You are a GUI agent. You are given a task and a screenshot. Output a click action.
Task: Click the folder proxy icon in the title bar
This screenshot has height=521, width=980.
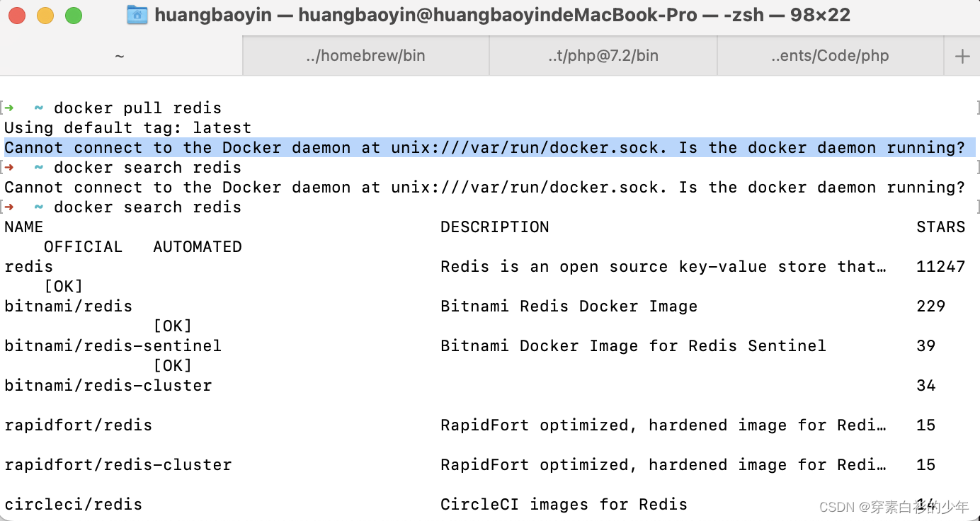pos(138,13)
